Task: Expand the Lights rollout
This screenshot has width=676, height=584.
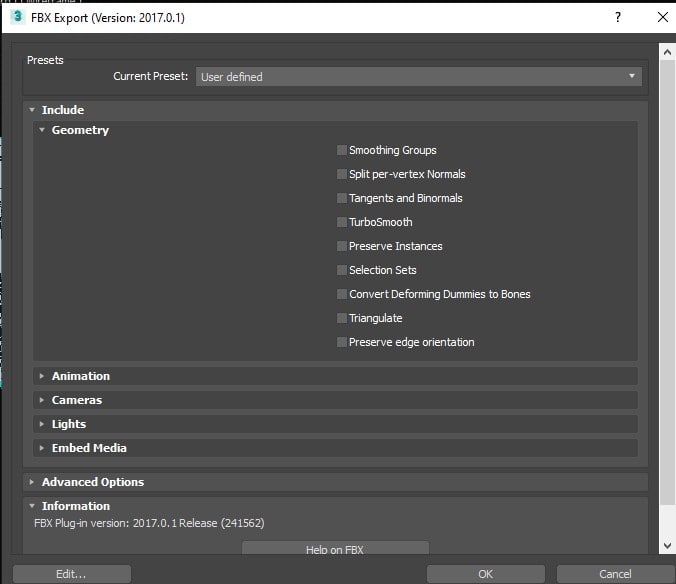Action: pos(42,424)
